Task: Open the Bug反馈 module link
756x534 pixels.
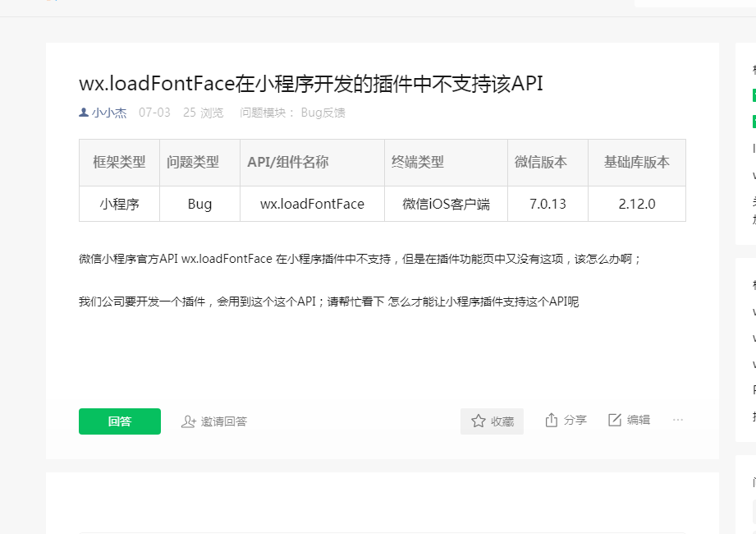Action: [323, 113]
